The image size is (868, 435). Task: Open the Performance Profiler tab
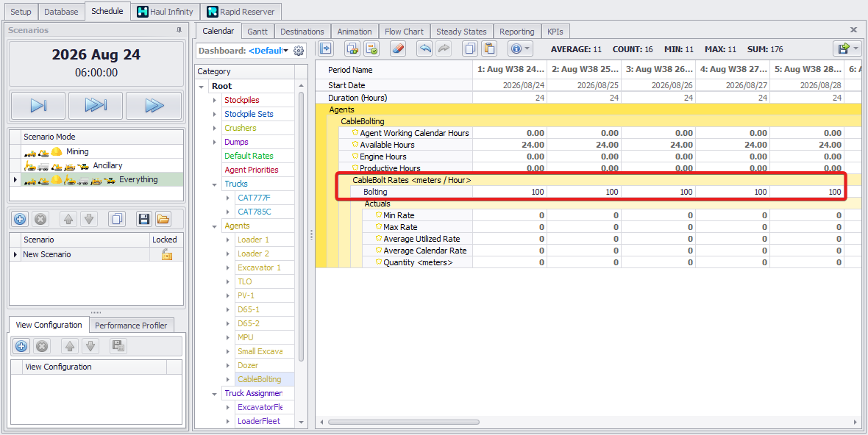coord(131,326)
